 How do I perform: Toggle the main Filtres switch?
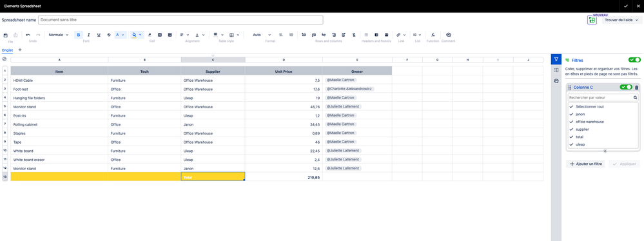[634, 60]
